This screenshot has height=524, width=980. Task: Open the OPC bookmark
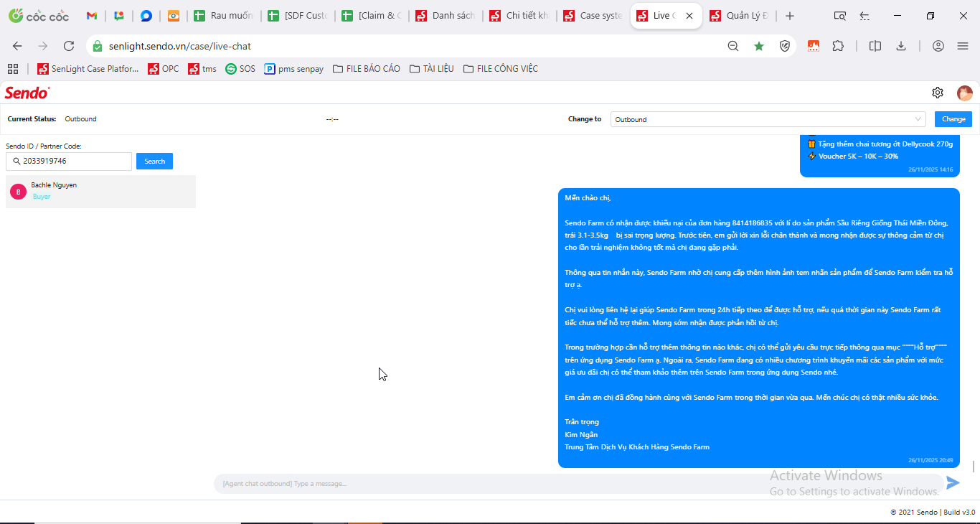tap(164, 69)
